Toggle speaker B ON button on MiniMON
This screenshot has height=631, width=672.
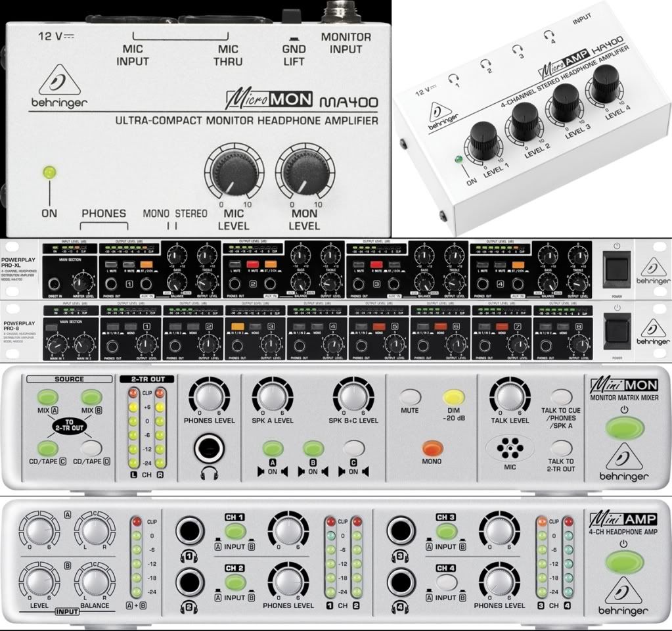coord(313,448)
